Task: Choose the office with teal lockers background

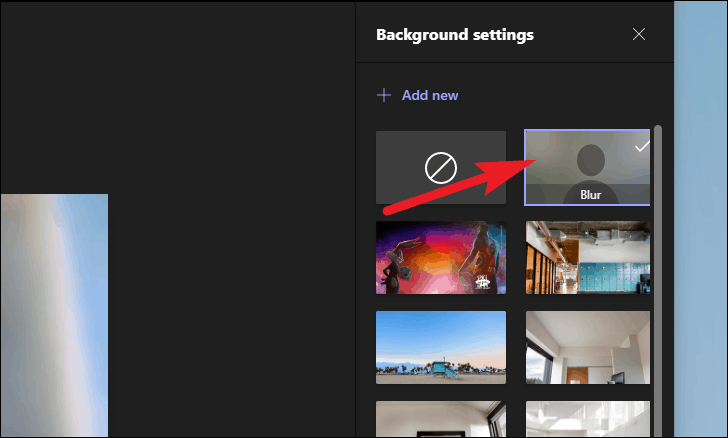Action: point(588,257)
